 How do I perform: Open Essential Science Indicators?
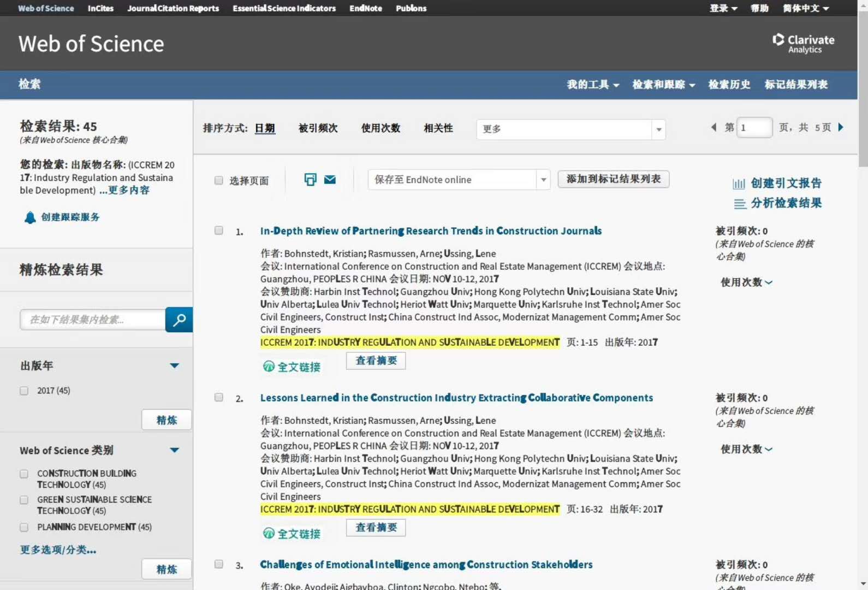284,8
